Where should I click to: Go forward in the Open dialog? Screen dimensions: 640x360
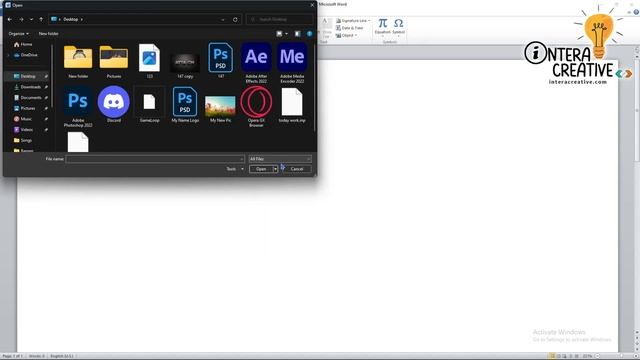pyautogui.click(x=21, y=19)
